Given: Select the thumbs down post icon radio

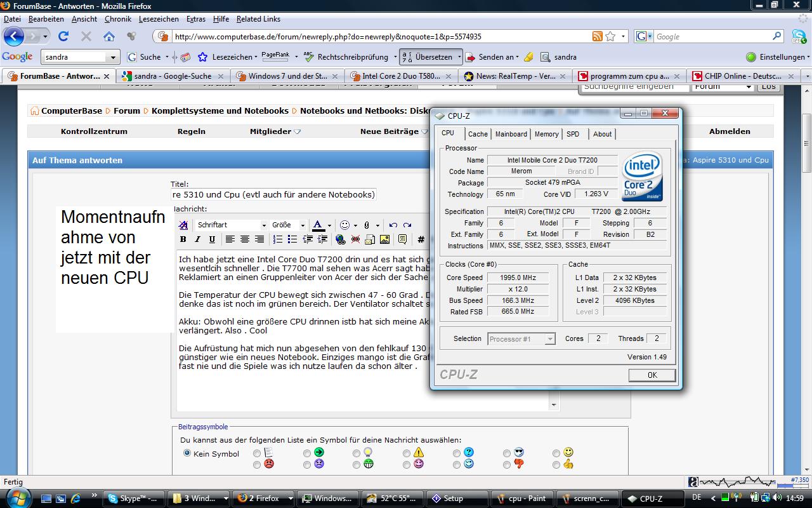Looking at the screenshot, I should 507,465.
